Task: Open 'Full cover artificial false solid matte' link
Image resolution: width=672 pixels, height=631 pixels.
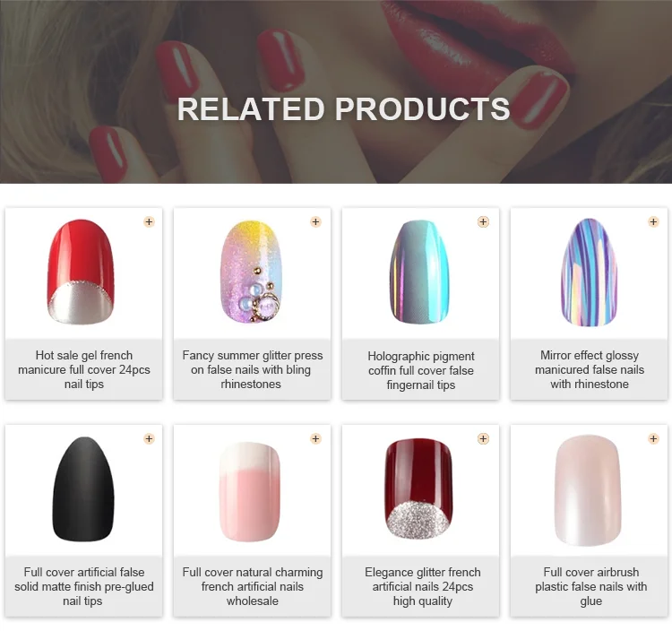Action: coord(84,586)
